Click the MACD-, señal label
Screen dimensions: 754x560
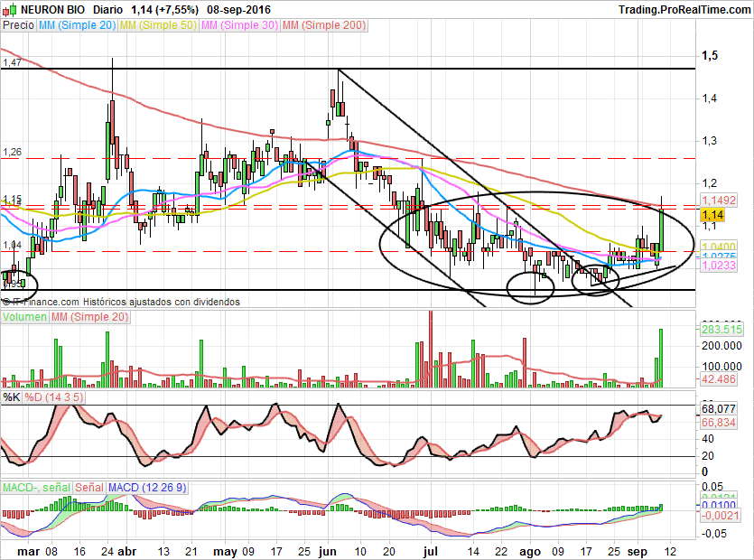tap(36, 488)
